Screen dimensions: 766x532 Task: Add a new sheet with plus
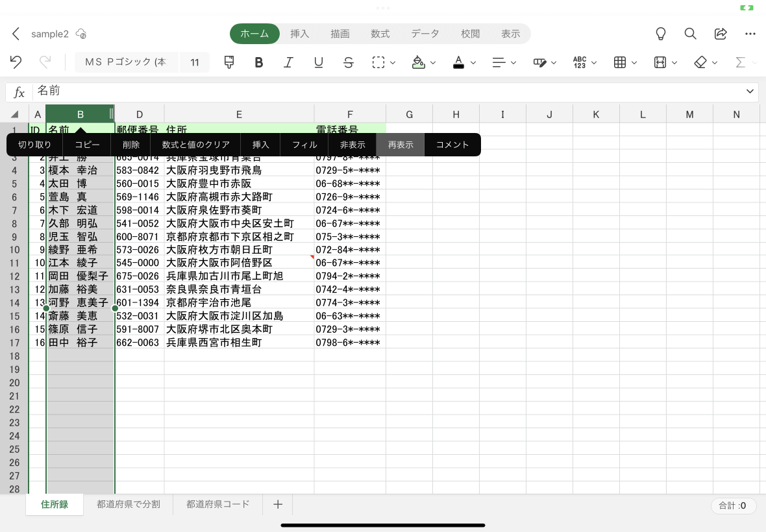pyautogui.click(x=277, y=504)
